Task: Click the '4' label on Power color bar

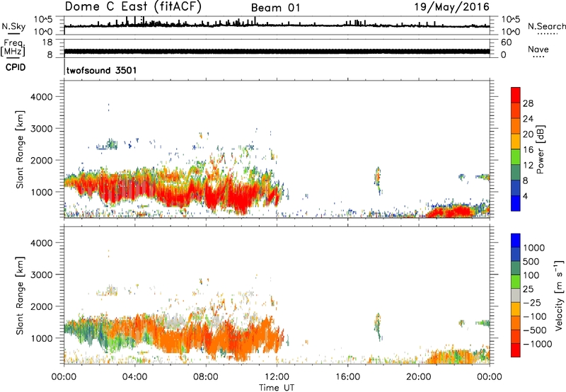Action: coord(526,196)
